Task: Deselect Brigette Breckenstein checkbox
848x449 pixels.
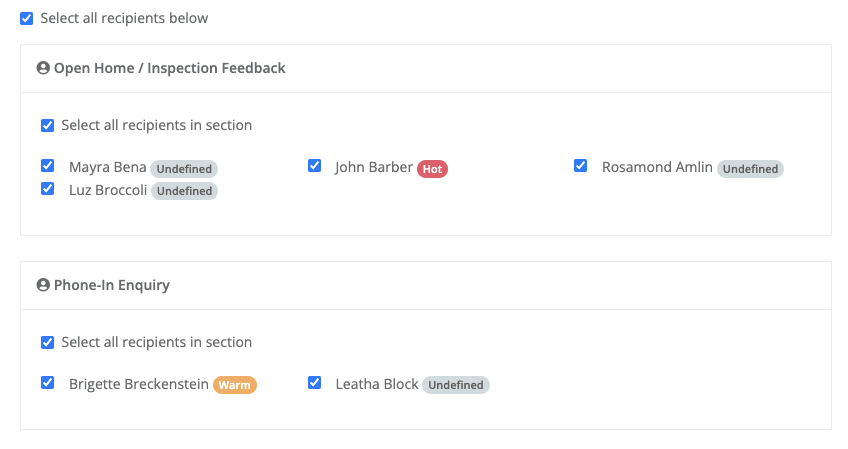Action: click(x=48, y=383)
